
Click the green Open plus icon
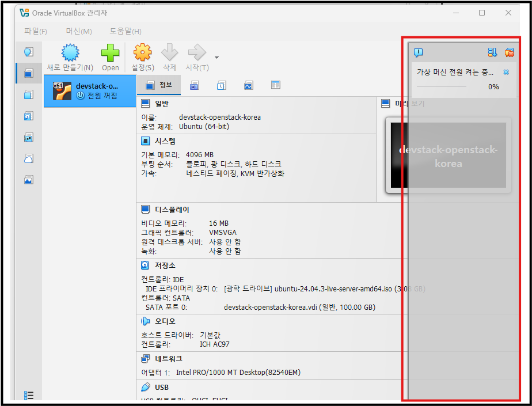(111, 52)
